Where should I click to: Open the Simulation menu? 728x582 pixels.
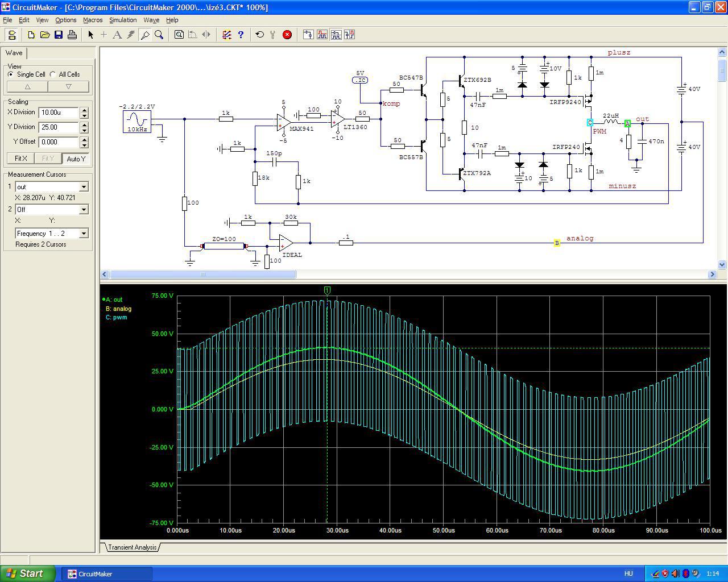pos(123,20)
